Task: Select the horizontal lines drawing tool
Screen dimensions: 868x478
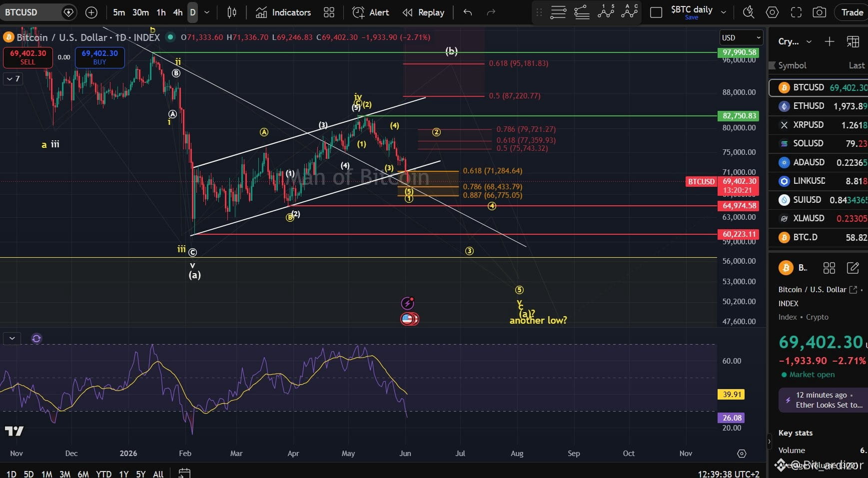Action: pyautogui.click(x=558, y=12)
